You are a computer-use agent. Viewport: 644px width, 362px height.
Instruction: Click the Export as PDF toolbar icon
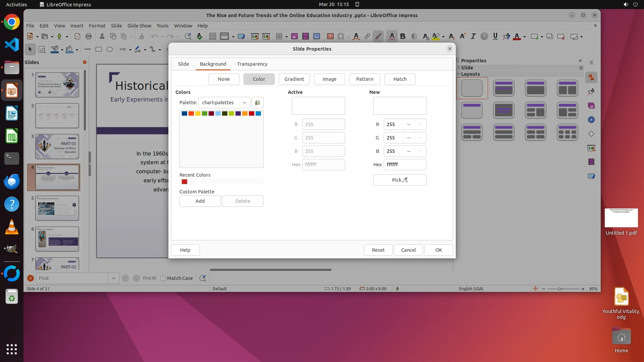pyautogui.click(x=77, y=37)
